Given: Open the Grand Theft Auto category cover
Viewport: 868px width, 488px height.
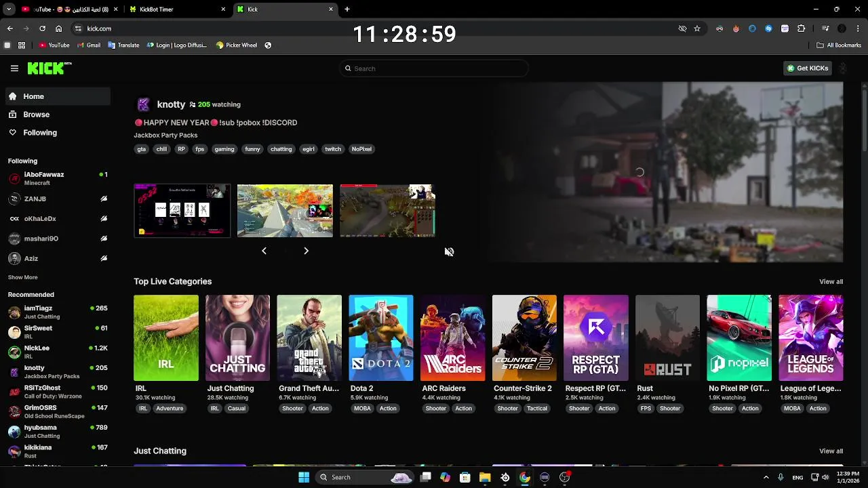Looking at the screenshot, I should pyautogui.click(x=309, y=338).
